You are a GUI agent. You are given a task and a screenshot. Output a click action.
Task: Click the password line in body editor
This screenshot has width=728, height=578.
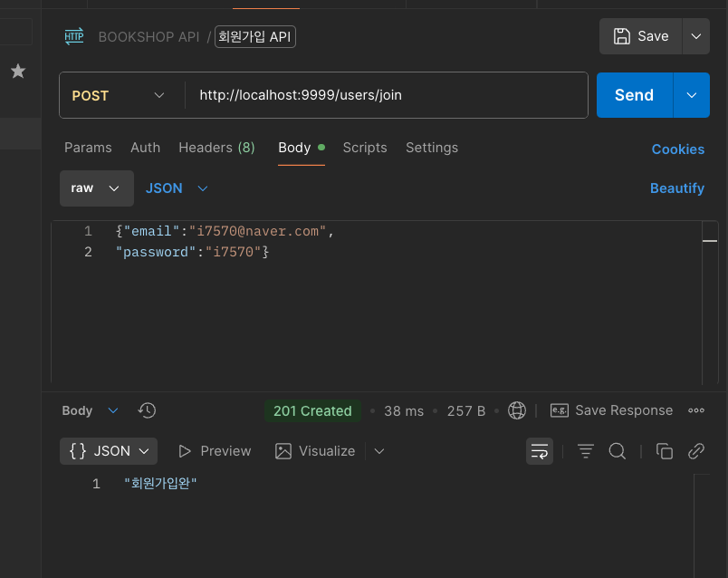pos(192,252)
